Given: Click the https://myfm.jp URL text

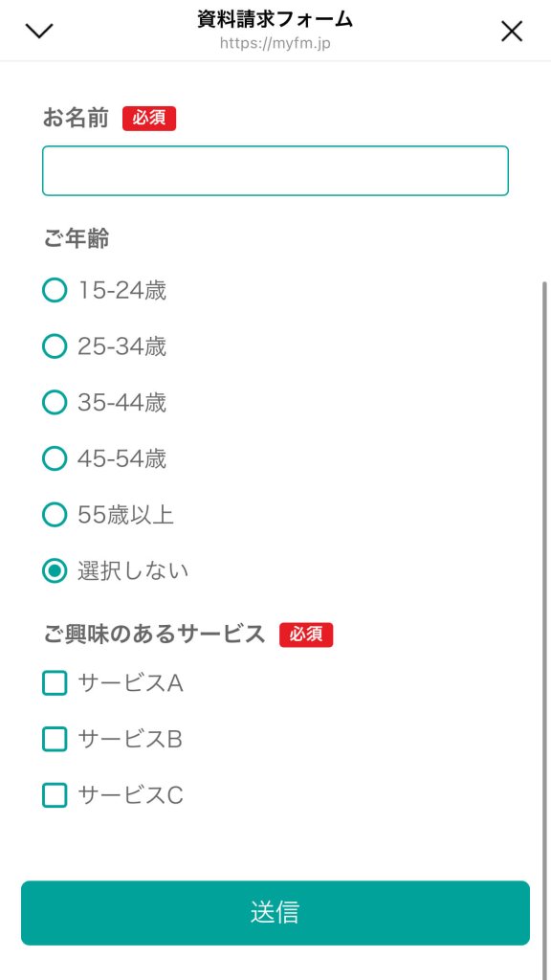Looking at the screenshot, I should [x=275, y=45].
